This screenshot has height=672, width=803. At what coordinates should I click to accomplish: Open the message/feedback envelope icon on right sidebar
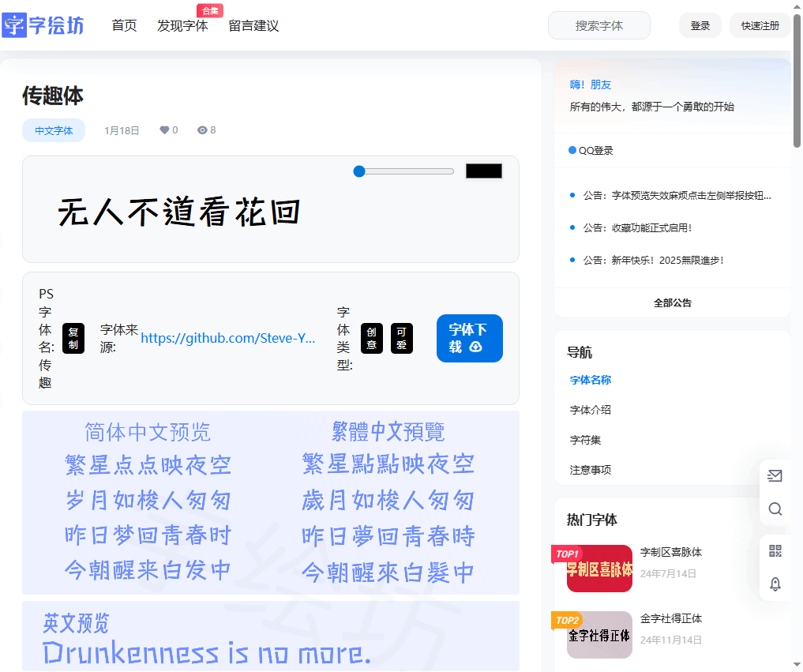point(775,475)
